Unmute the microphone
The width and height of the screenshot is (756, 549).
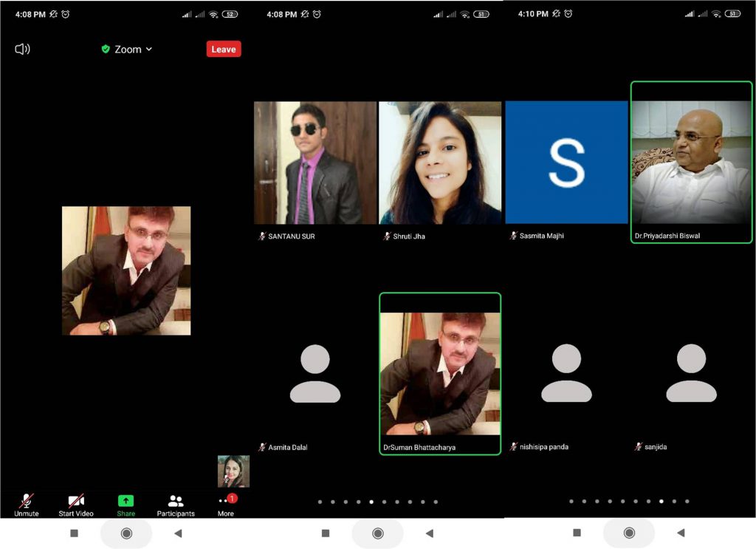(27, 505)
